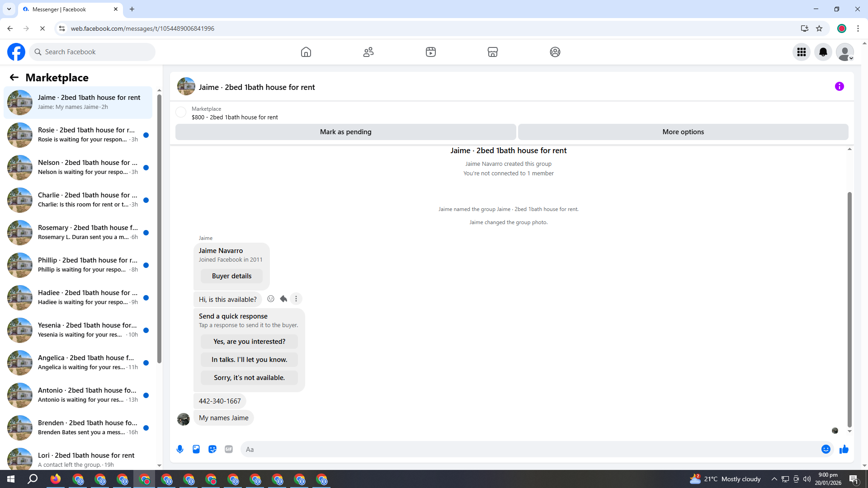Image resolution: width=868 pixels, height=488 pixels.
Task: Click the address bar URL
Action: pyautogui.click(x=142, y=28)
